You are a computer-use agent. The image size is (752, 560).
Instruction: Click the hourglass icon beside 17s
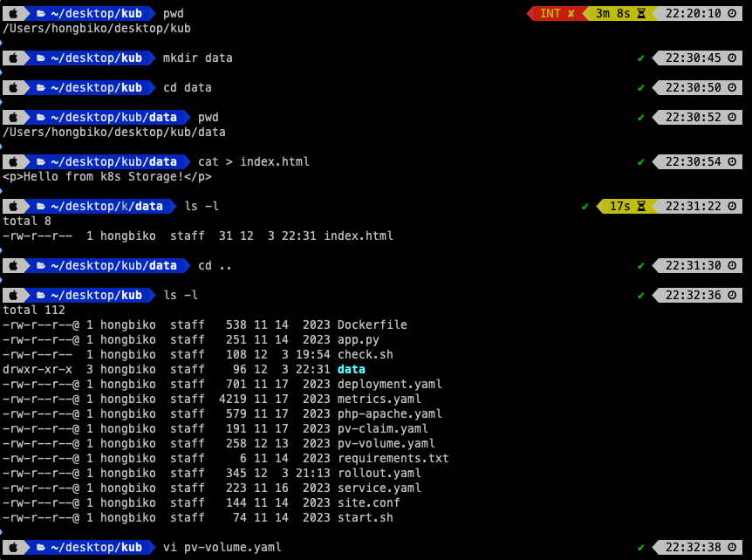(x=641, y=206)
